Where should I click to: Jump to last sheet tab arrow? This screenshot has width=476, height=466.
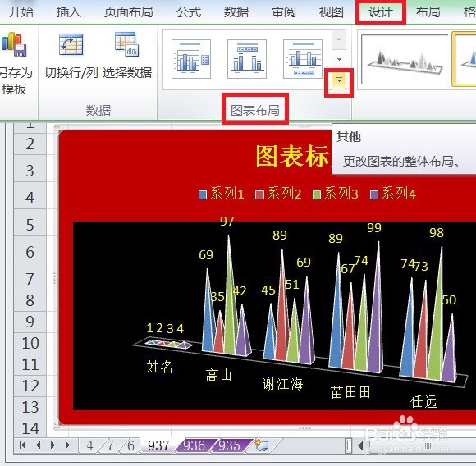point(69,445)
